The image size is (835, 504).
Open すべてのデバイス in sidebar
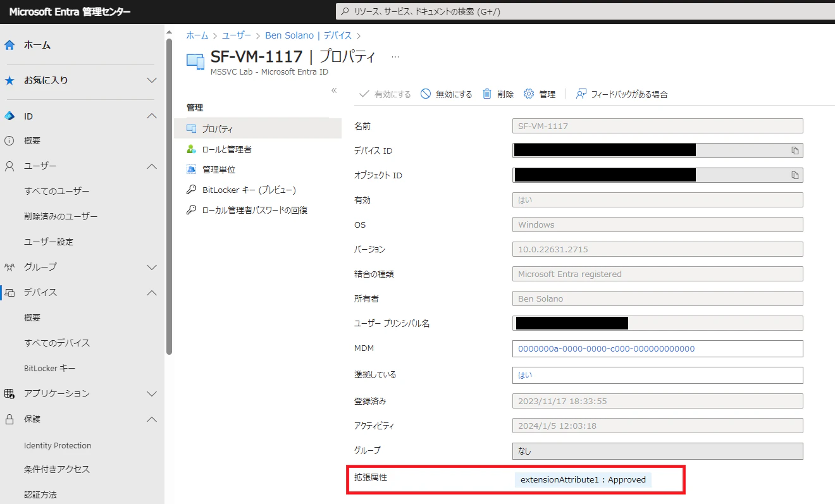pos(57,343)
